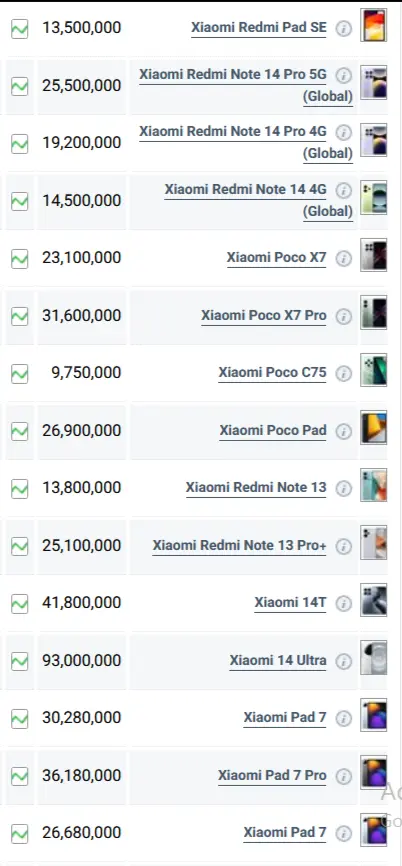The width and height of the screenshot is (402, 866).
Task: Open the Xiaomi Redmi Note 14 Pro 5G link
Action: [246, 85]
